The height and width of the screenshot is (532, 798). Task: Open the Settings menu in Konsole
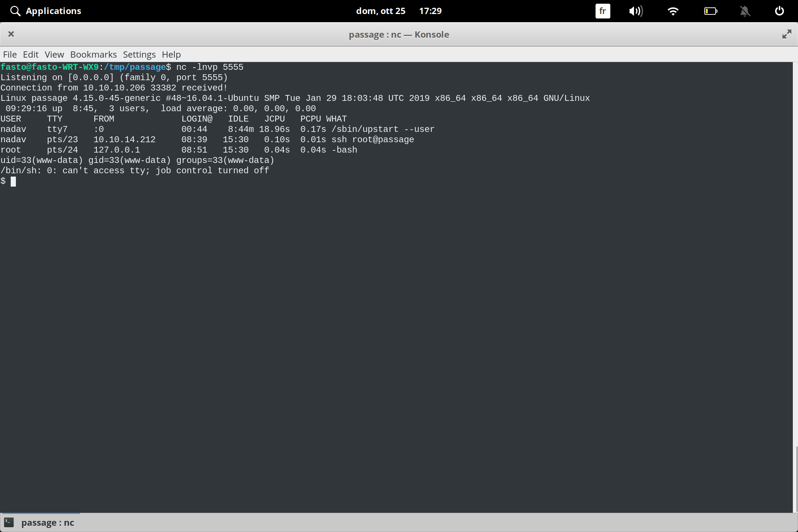[x=139, y=54]
